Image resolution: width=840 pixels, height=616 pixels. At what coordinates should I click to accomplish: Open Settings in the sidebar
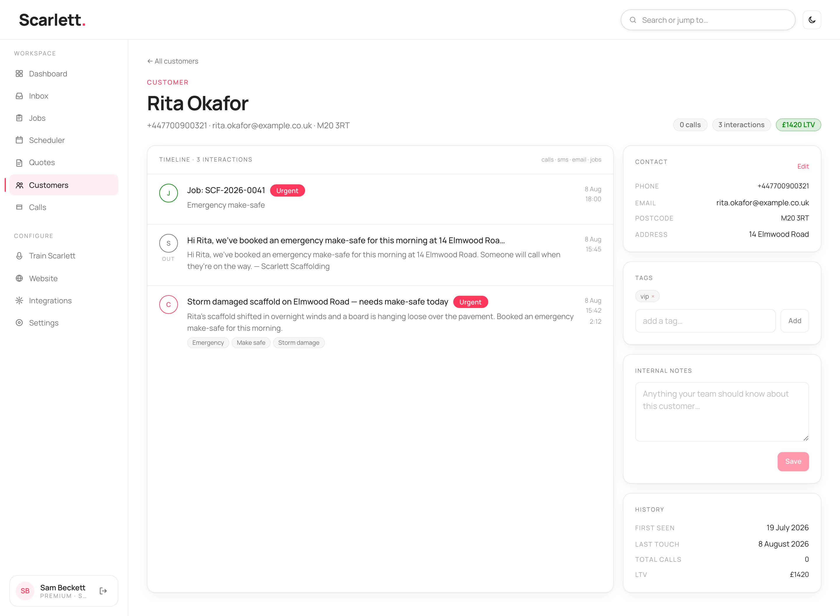[64, 323]
